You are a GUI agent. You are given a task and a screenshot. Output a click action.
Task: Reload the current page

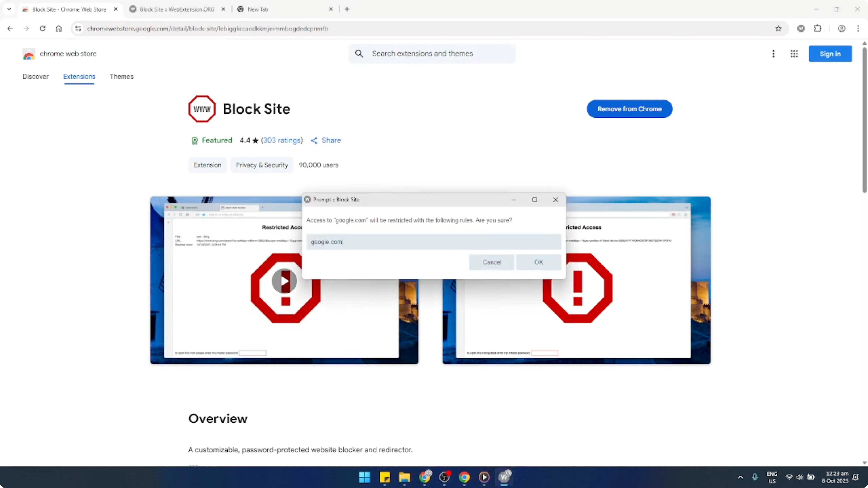click(x=42, y=29)
